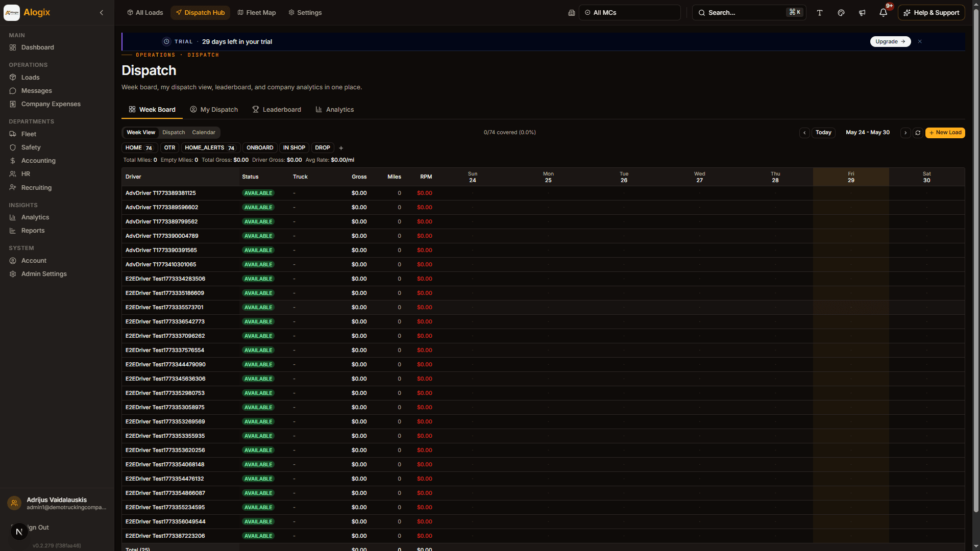This screenshot has width=980, height=551.
Task: Switch to Week View mode
Action: coord(141,133)
